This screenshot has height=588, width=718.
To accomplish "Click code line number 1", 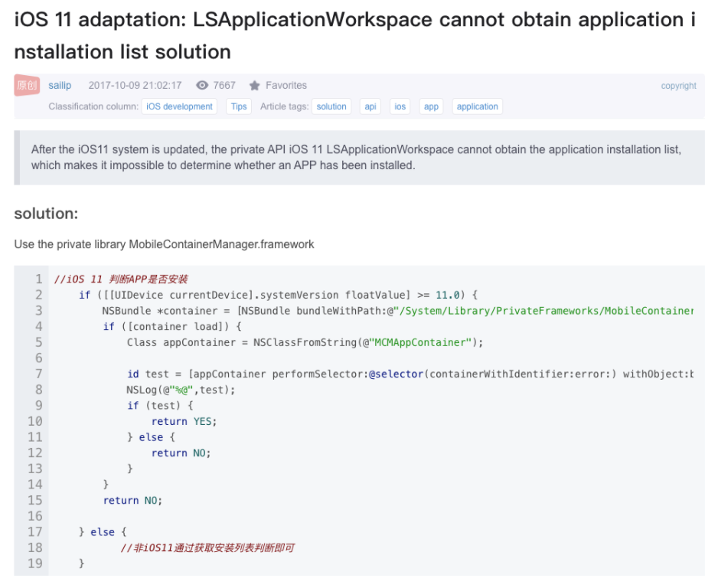I will [x=39, y=279].
